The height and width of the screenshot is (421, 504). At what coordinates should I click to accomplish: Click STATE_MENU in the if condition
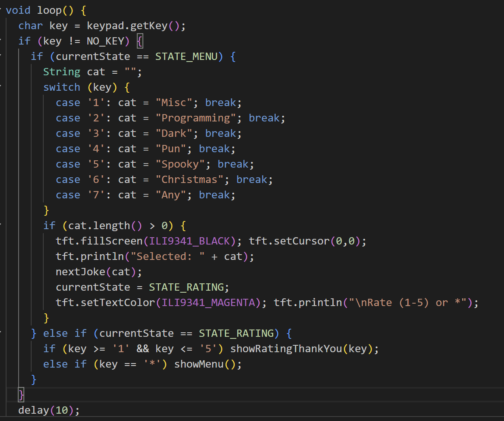186,56
